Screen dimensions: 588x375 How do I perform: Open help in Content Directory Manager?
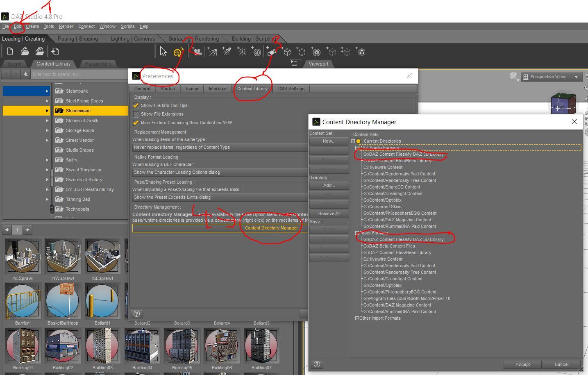(x=317, y=364)
